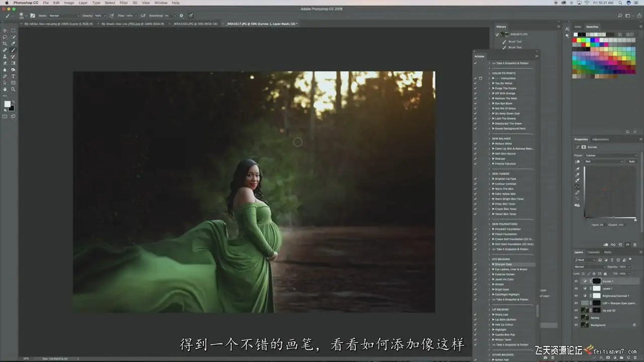The image size is (644, 362).
Task: Open the brush settings panel icon
Action: 33,16
